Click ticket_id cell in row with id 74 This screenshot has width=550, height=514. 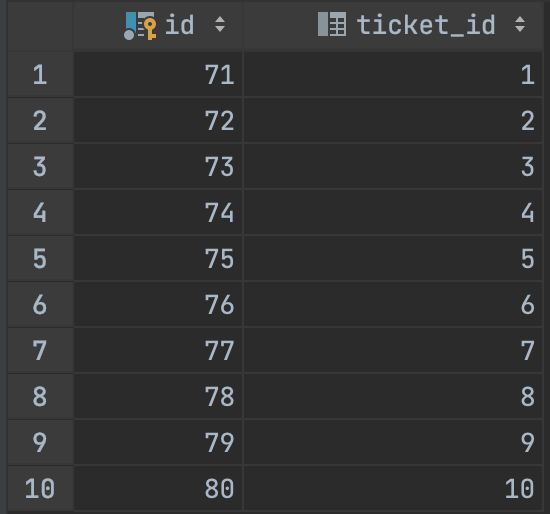(x=393, y=212)
